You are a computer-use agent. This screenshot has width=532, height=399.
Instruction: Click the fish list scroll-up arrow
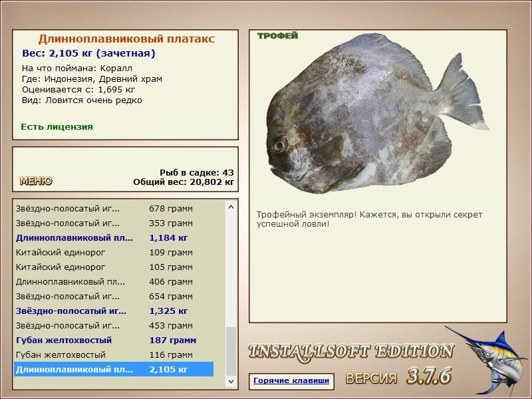click(x=231, y=207)
